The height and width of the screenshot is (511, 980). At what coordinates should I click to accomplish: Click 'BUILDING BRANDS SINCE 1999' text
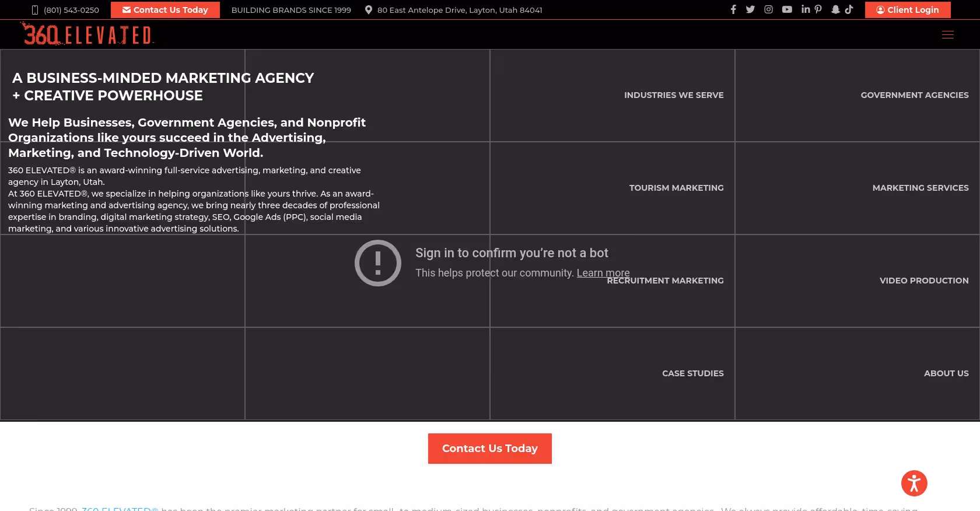291,10
